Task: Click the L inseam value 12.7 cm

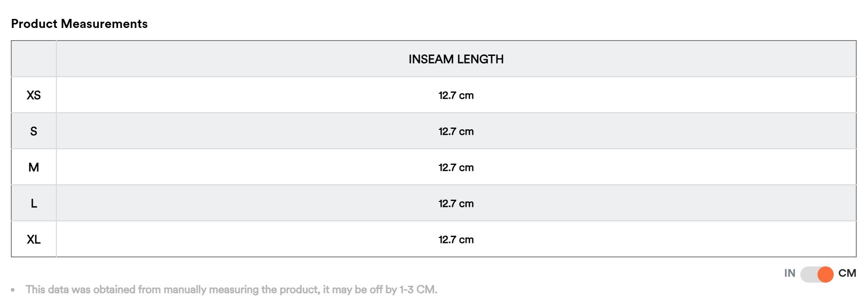Action: [456, 203]
